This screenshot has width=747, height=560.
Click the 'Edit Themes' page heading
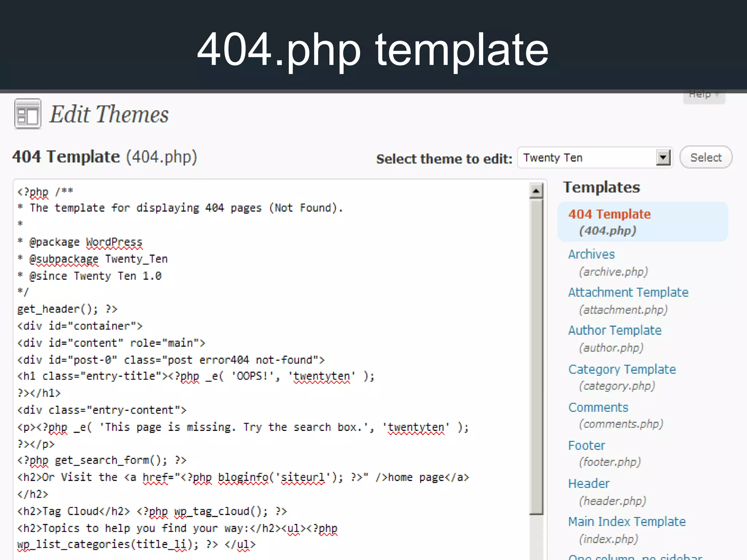click(x=109, y=114)
